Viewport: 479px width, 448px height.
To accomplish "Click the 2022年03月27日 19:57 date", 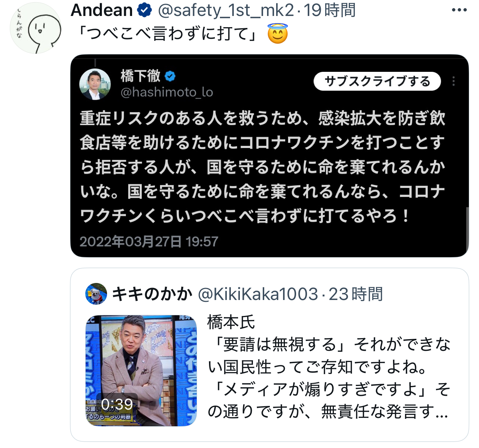I will 149,241.
